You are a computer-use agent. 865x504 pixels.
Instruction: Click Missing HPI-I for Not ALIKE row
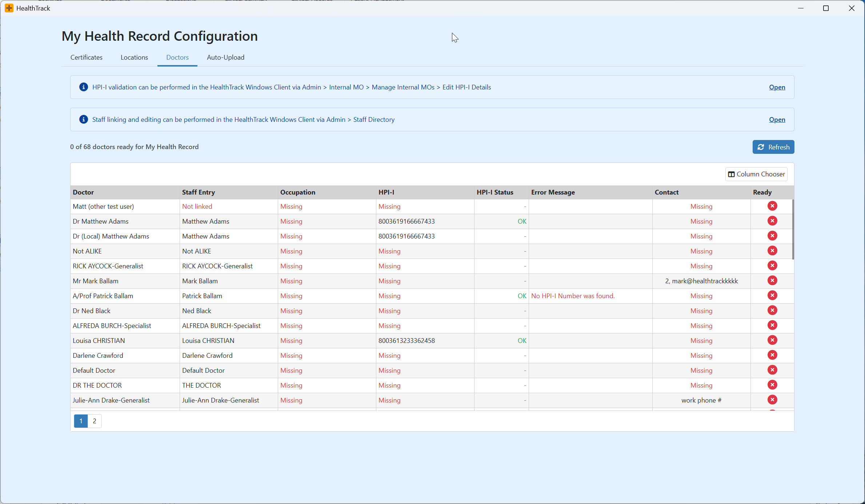[389, 251]
